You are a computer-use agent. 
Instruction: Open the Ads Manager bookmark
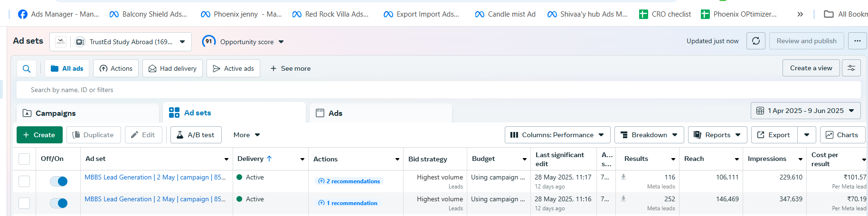[x=58, y=14]
